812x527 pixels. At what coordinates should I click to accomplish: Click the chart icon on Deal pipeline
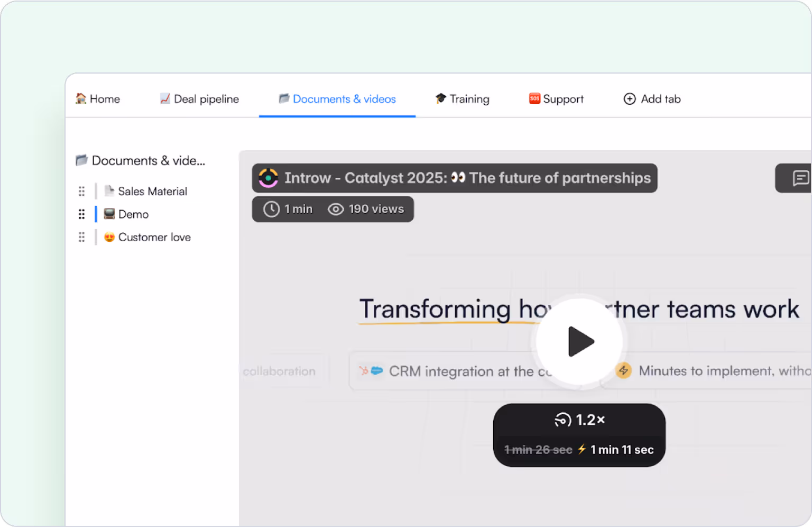[x=165, y=98]
